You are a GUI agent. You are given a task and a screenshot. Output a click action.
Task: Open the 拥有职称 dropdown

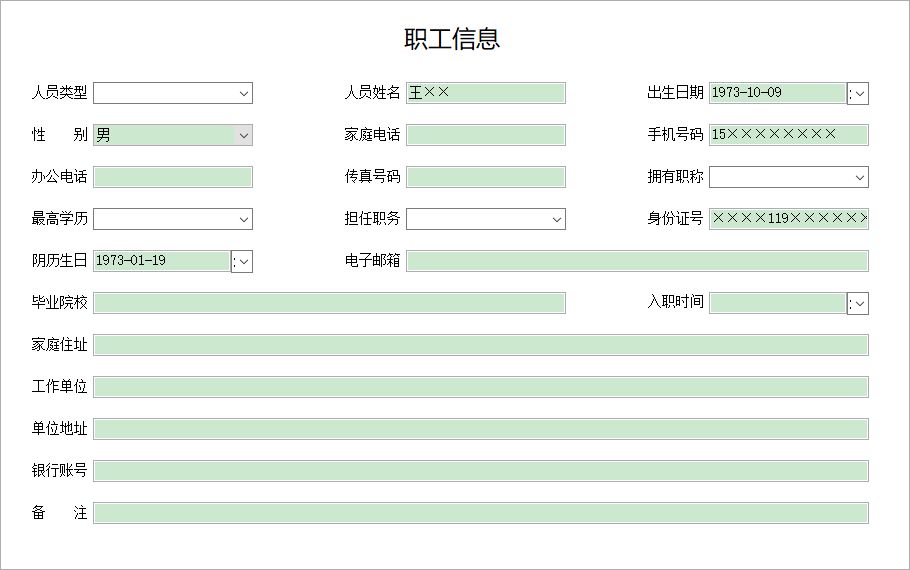click(x=860, y=178)
